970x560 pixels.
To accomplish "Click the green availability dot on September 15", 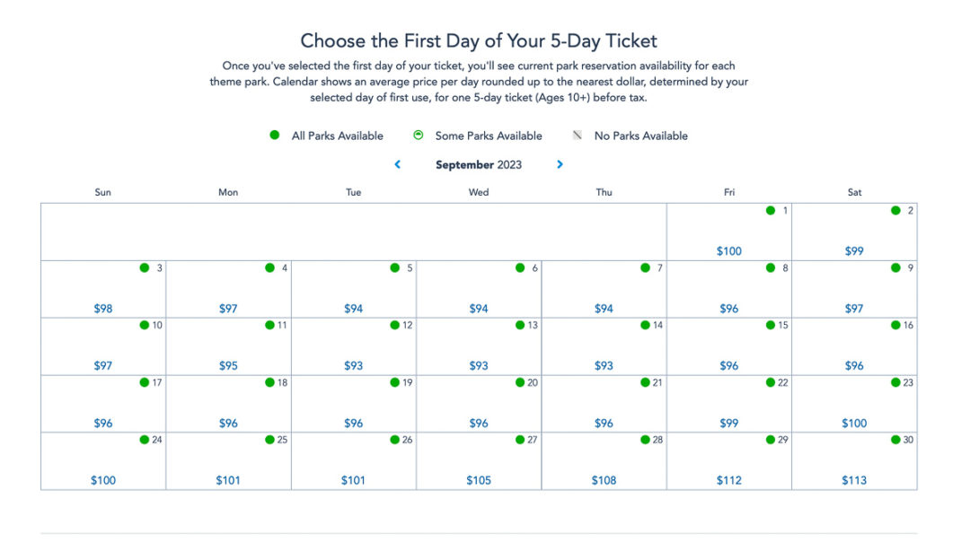I will point(770,325).
